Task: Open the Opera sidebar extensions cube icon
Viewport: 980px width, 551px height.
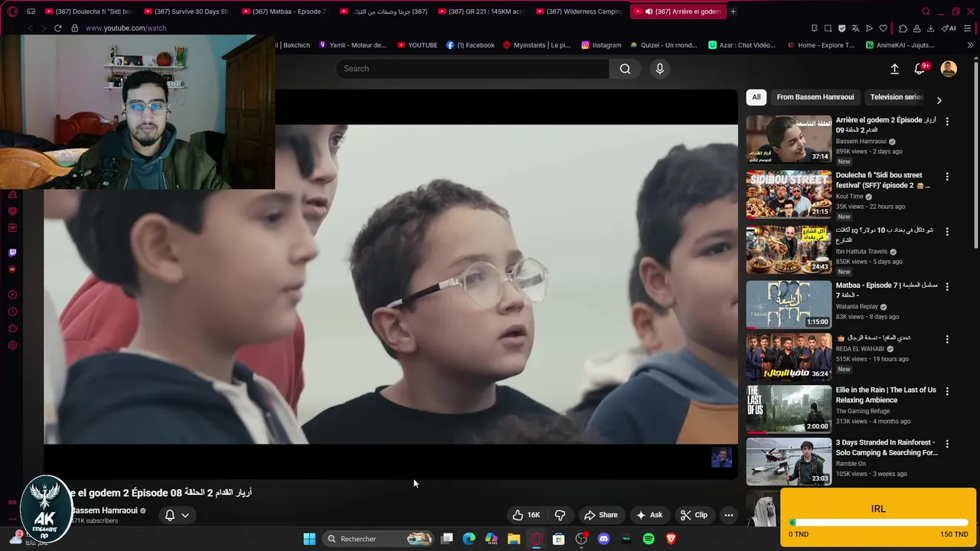Action: click(12, 328)
